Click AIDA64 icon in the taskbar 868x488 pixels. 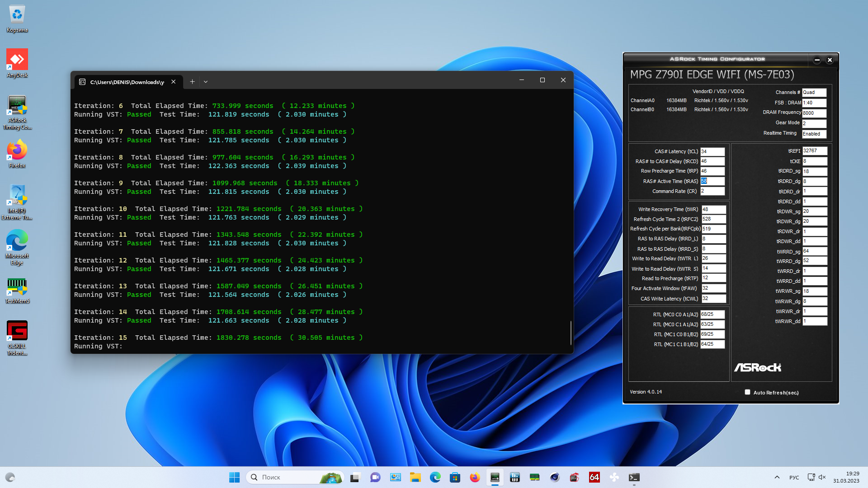594,477
